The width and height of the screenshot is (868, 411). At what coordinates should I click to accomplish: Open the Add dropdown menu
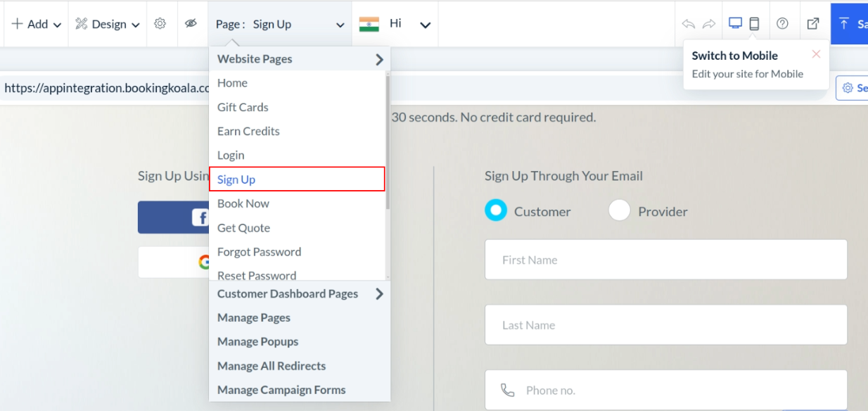point(37,24)
